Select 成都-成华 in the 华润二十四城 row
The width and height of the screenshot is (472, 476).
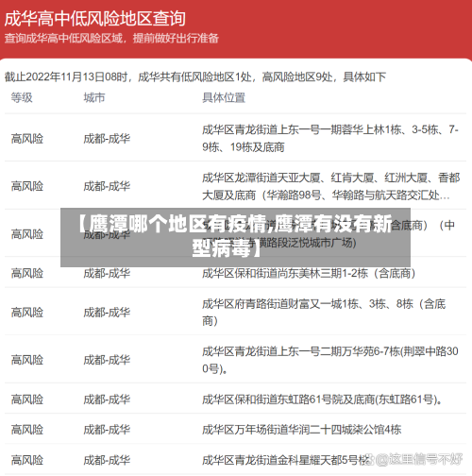coord(107,430)
